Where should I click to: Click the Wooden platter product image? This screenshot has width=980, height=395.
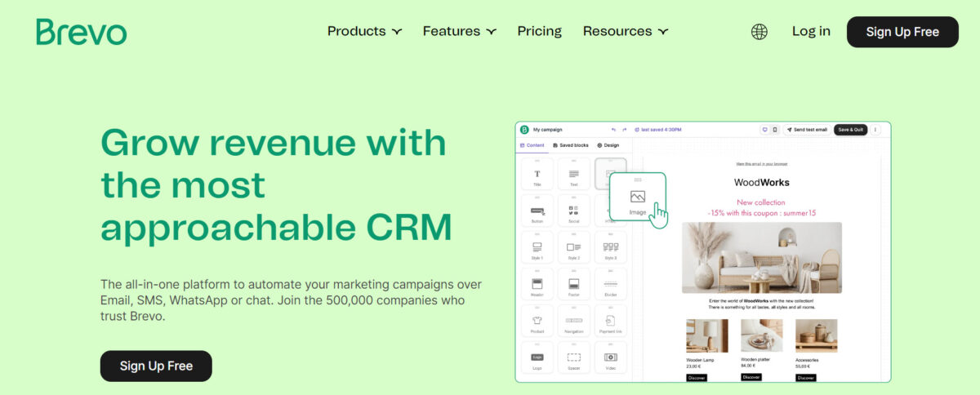pos(762,335)
